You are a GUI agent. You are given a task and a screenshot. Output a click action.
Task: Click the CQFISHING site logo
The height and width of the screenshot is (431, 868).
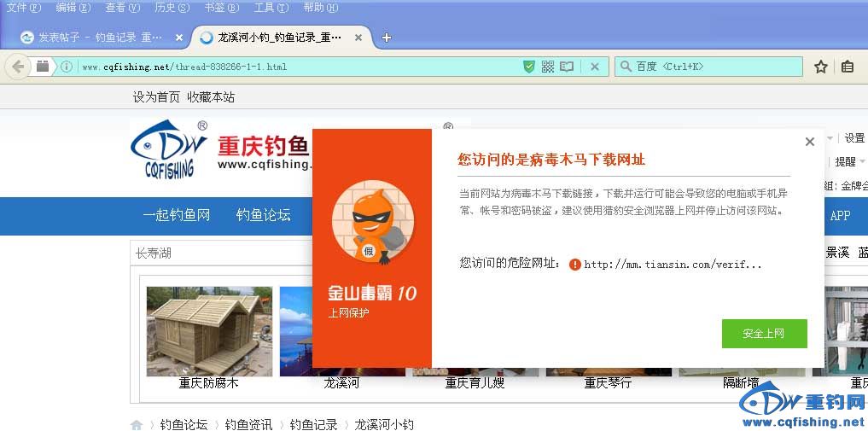(x=169, y=149)
